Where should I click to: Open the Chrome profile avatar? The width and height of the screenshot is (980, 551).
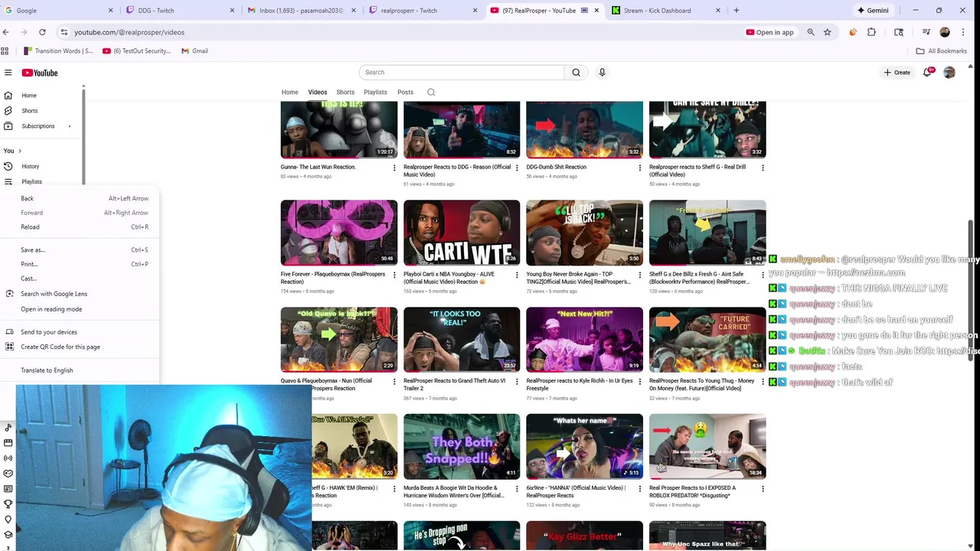tap(945, 32)
